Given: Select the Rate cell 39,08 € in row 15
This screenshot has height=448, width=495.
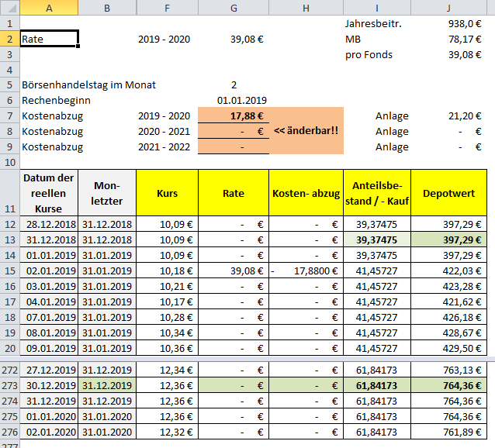Looking at the screenshot, I should tap(234, 271).
